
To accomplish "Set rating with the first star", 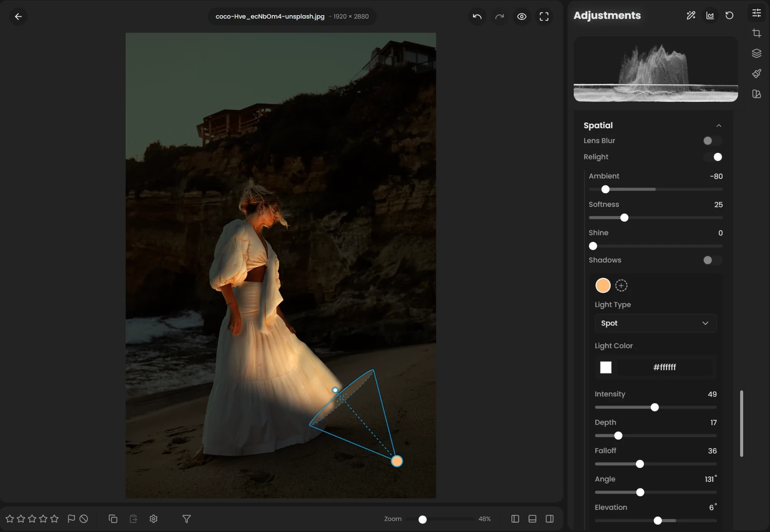I will click(x=10, y=519).
